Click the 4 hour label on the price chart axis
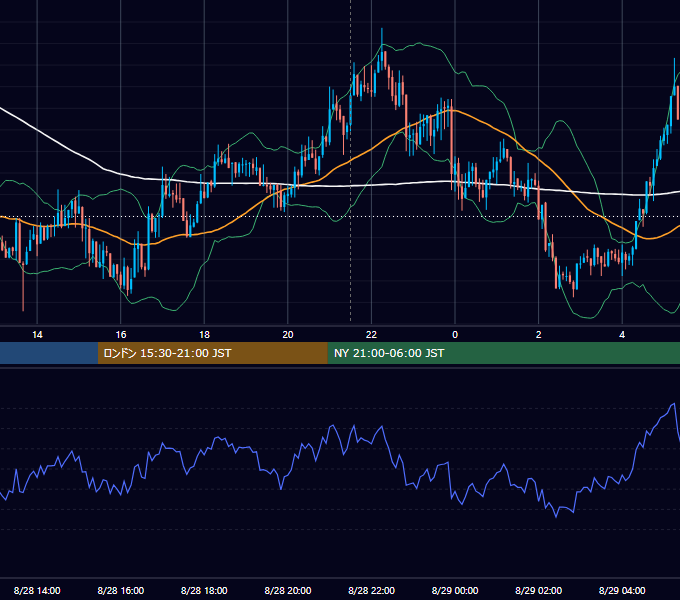Viewport: 680px width, 600px height. click(x=622, y=335)
